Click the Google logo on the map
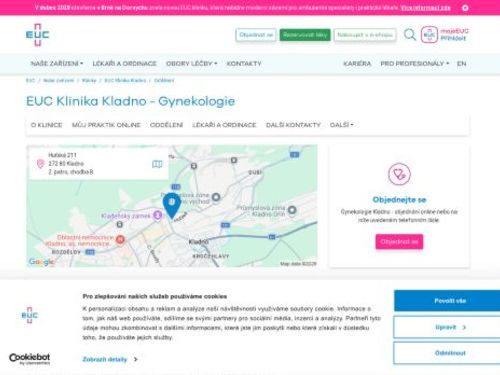This screenshot has width=500, height=375. pyautogui.click(x=41, y=262)
